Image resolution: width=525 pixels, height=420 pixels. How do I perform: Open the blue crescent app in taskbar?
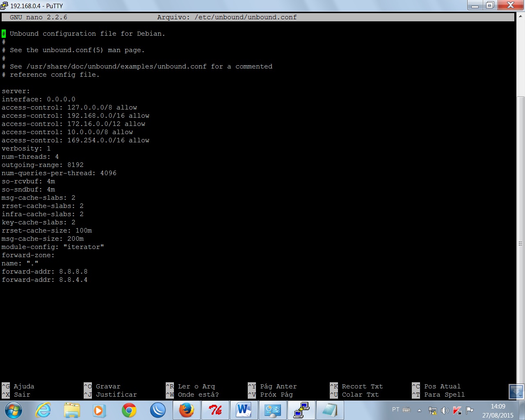(157, 410)
